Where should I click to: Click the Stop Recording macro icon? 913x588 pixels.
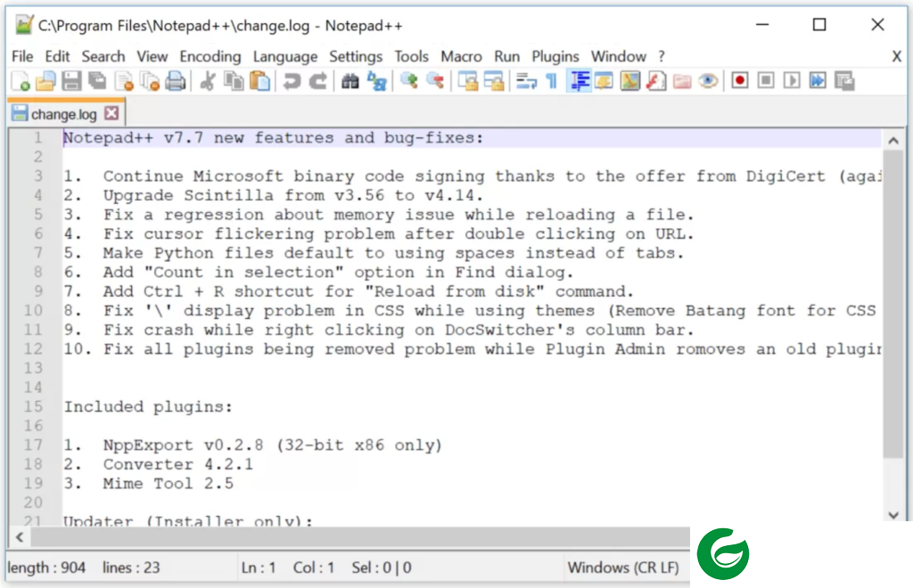coord(766,80)
